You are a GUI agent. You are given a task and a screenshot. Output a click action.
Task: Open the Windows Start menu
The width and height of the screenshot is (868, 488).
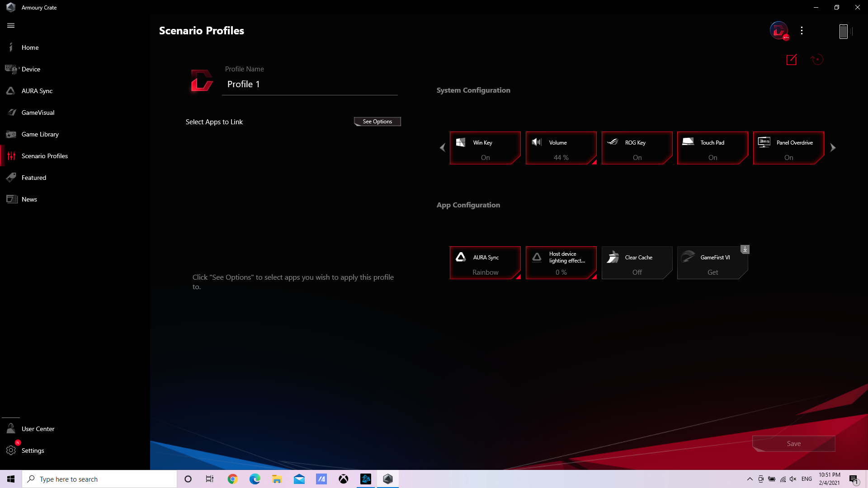point(11,479)
